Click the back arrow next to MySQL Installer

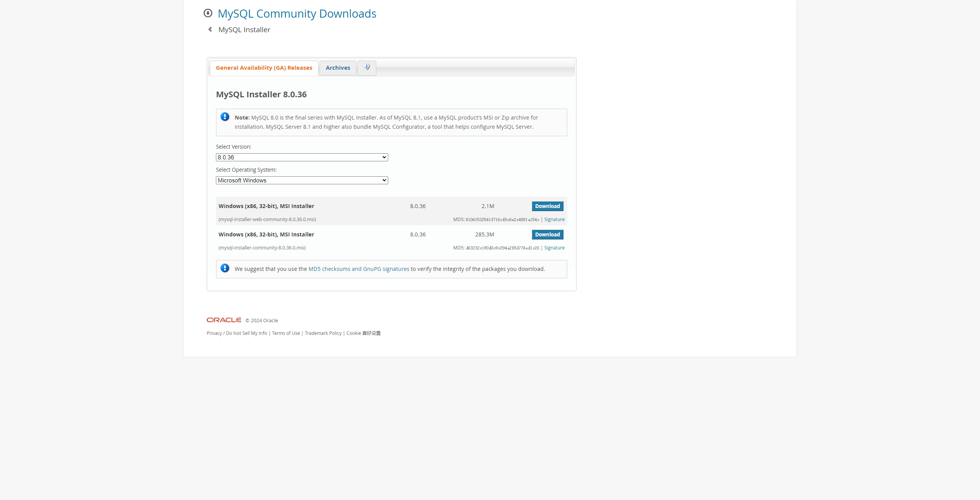(210, 30)
